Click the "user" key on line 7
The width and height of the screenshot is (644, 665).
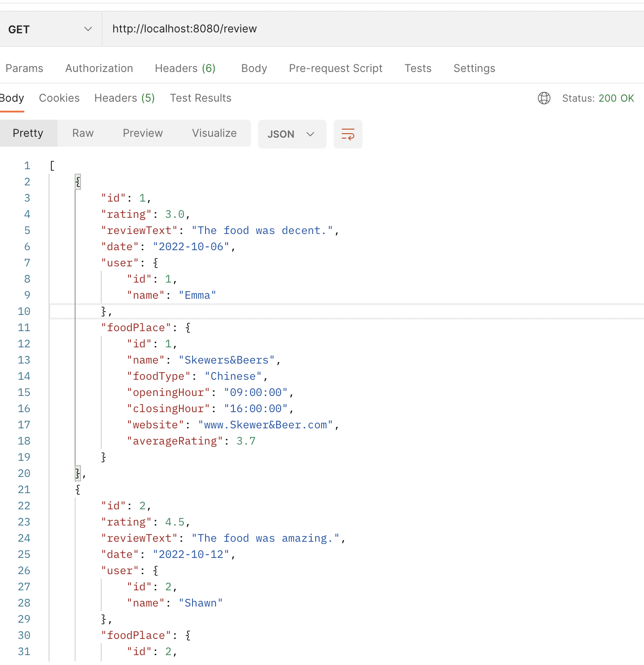(120, 263)
